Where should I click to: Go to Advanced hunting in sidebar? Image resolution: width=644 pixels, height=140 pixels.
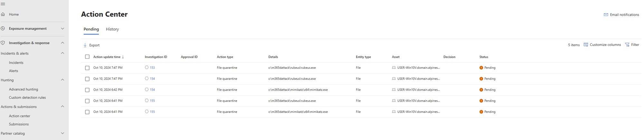point(24,89)
